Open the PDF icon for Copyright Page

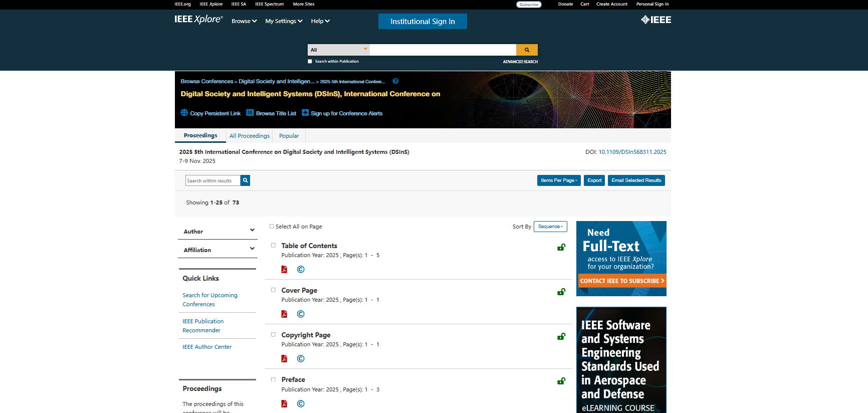pyautogui.click(x=284, y=359)
